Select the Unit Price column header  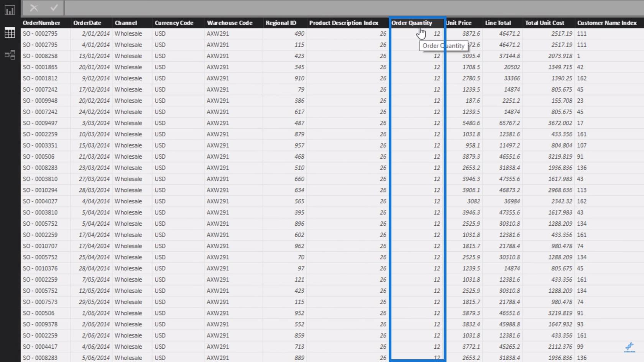point(459,23)
